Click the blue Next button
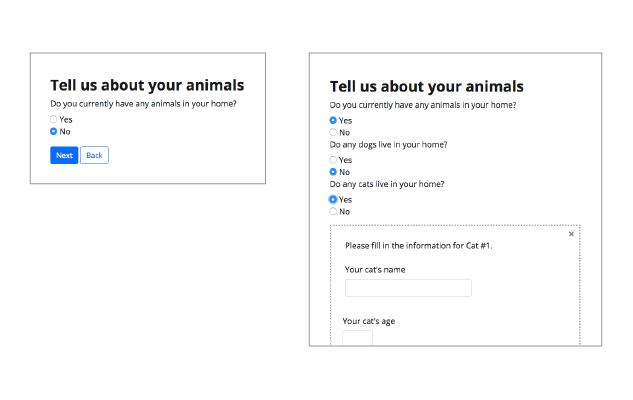Image resolution: width=633 pixels, height=400 pixels. click(64, 155)
